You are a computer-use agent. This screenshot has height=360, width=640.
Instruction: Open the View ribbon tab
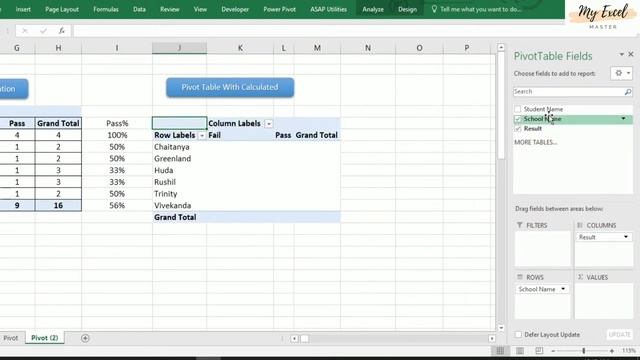pyautogui.click(x=200, y=9)
